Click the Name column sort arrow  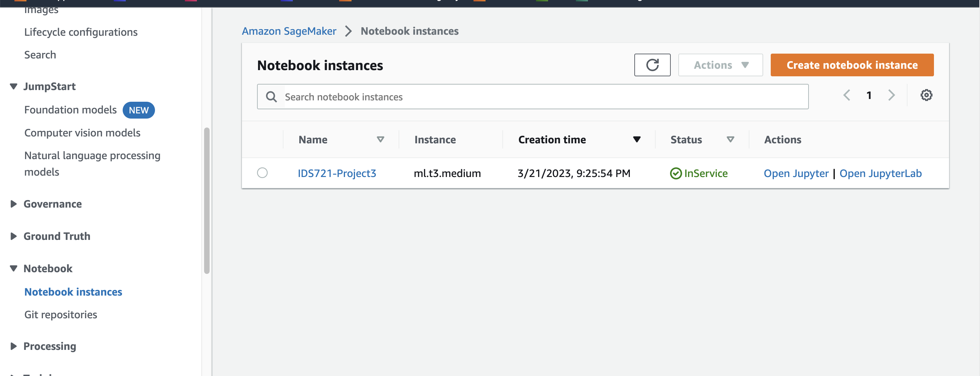coord(380,140)
